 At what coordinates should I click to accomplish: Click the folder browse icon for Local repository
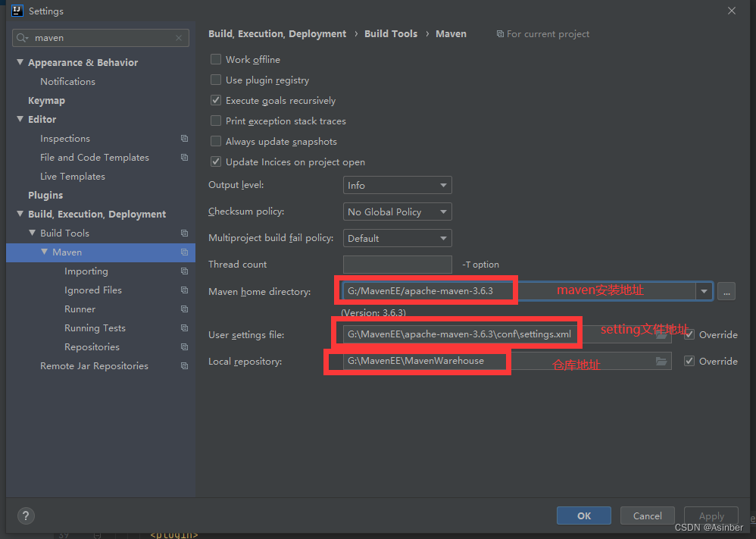click(661, 361)
